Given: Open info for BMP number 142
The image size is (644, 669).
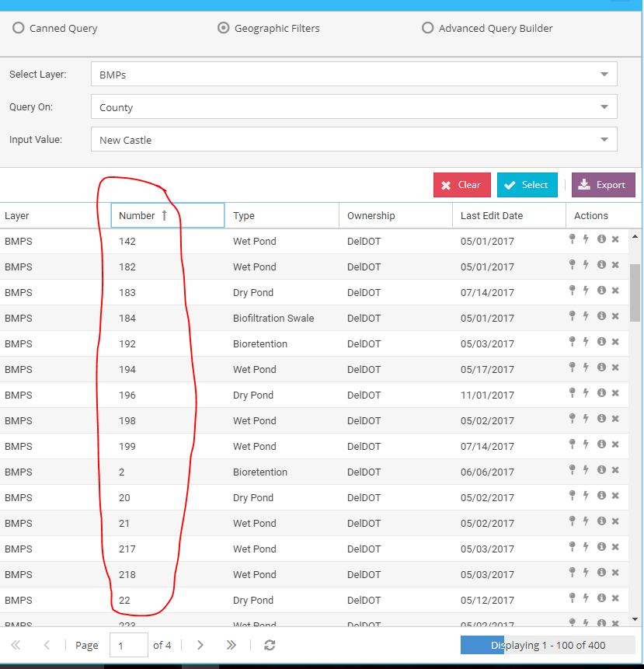Looking at the screenshot, I should click(x=601, y=239).
